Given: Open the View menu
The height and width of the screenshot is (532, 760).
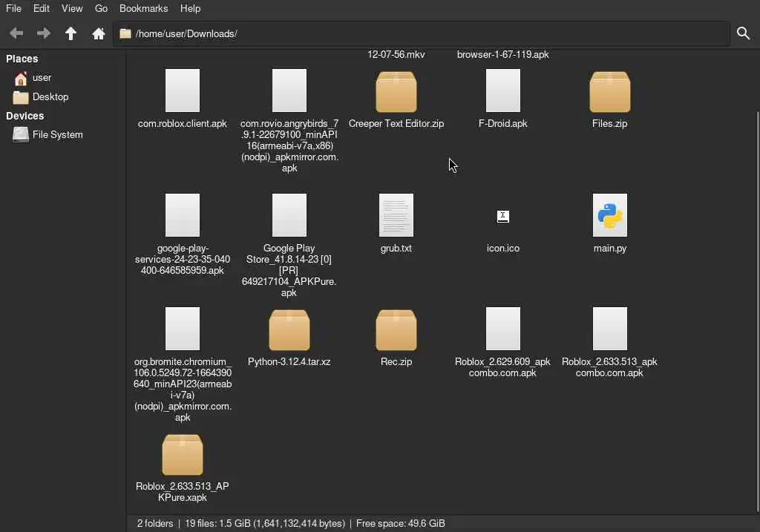Looking at the screenshot, I should coord(72,8).
